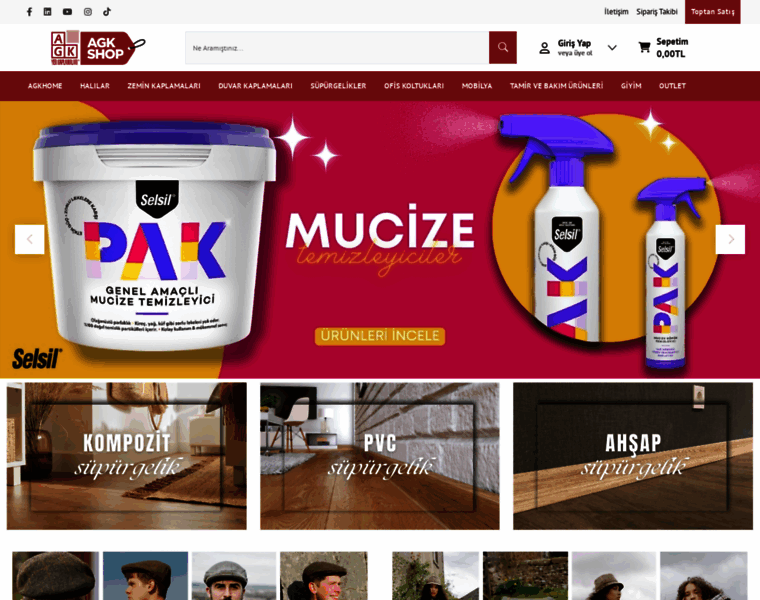Click the shopping cart icon
This screenshot has width=760, height=600.
pos(644,47)
